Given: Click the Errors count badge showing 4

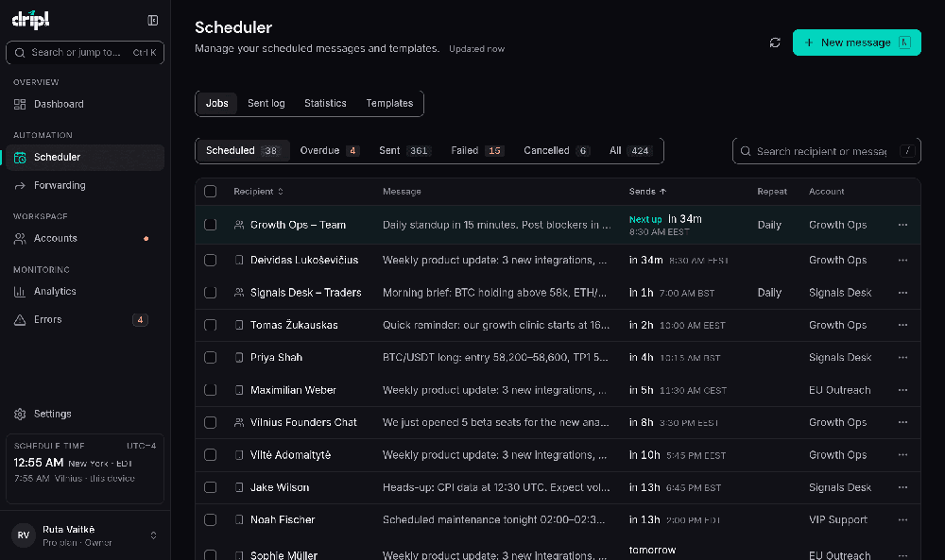Looking at the screenshot, I should click(x=140, y=320).
